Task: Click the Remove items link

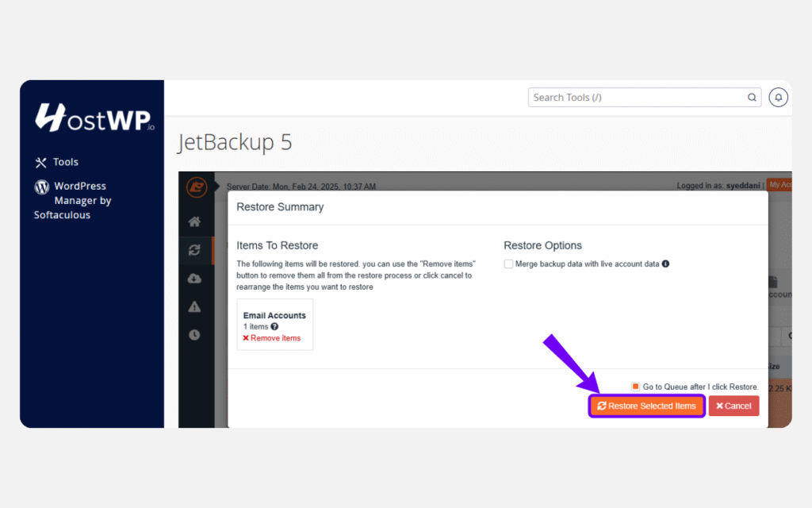Action: tap(271, 338)
